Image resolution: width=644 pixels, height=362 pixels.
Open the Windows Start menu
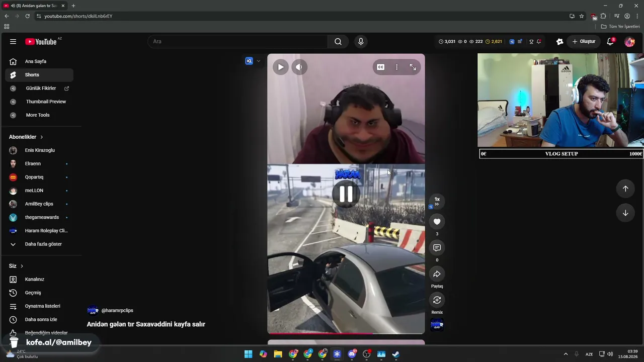249,354
